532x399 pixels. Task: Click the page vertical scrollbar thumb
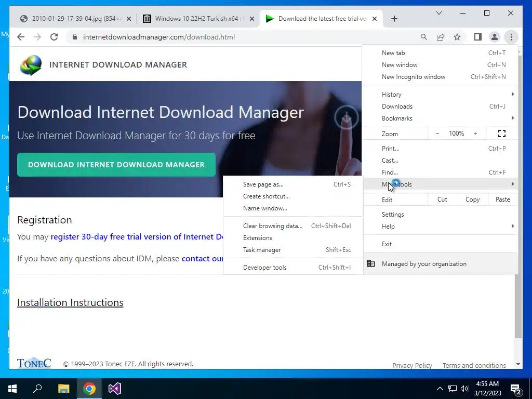[518, 197]
